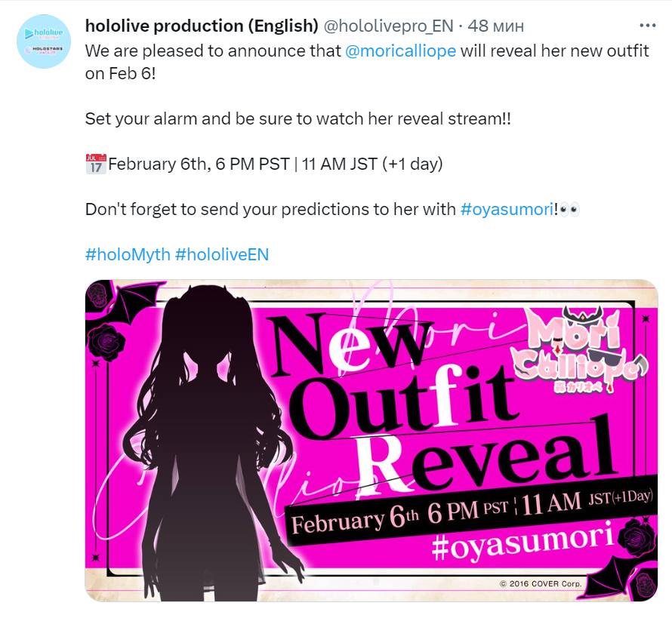This screenshot has width=672, height=618.
Task: Open the #hololiveEN hashtag
Action: point(222,255)
